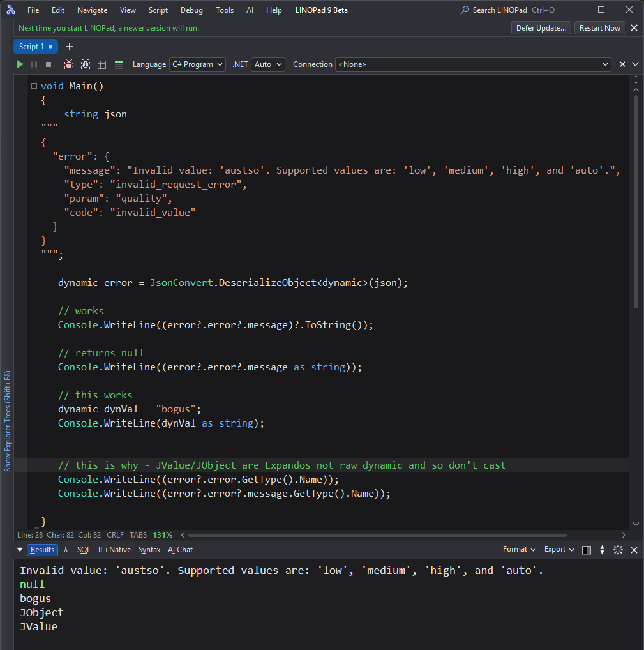Viewport: 644px width, 650px height.
Task: Switch to the SQL tab
Action: tap(84, 550)
